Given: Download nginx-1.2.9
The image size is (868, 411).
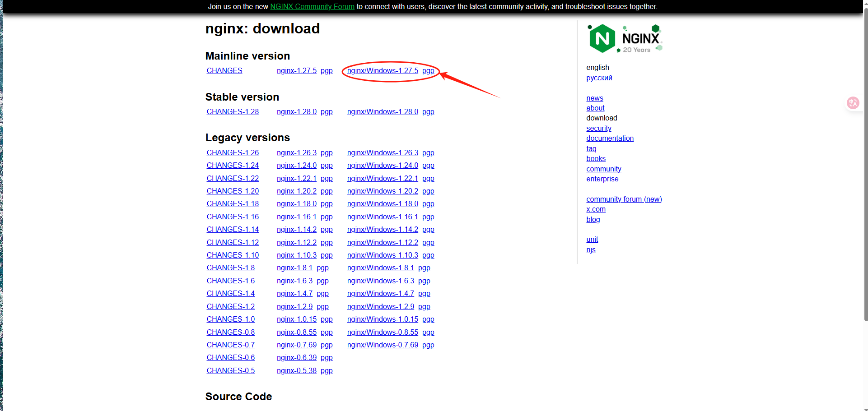Looking at the screenshot, I should pos(294,307).
